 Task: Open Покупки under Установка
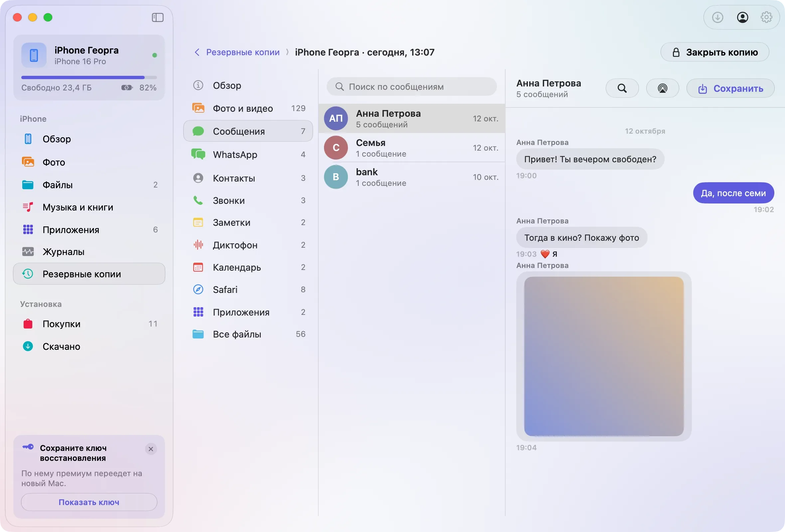89,324
